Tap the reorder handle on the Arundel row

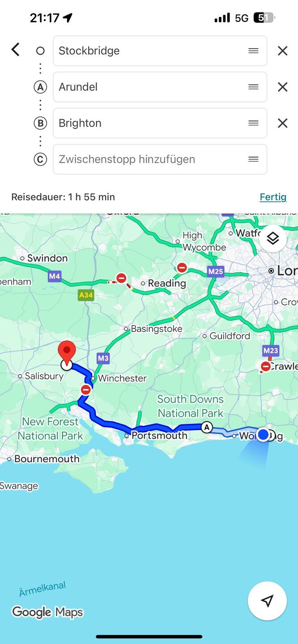253,87
